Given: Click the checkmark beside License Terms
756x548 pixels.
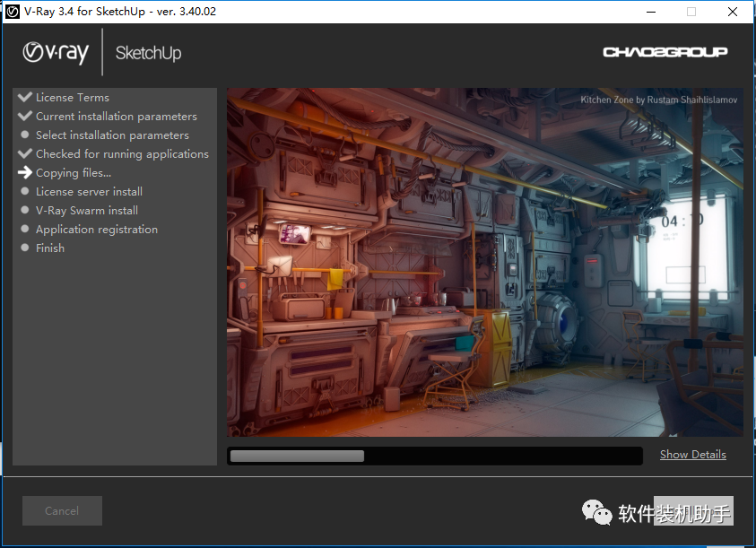Looking at the screenshot, I should [x=24, y=97].
